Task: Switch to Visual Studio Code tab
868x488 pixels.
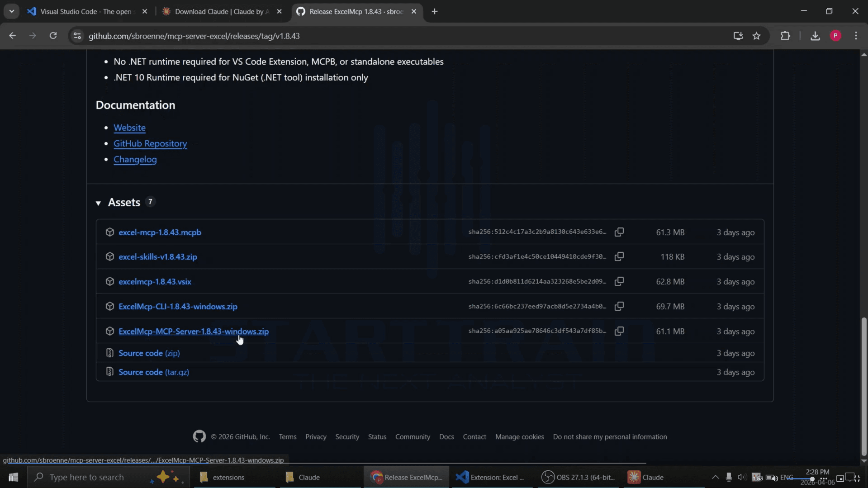Action: 87,12
